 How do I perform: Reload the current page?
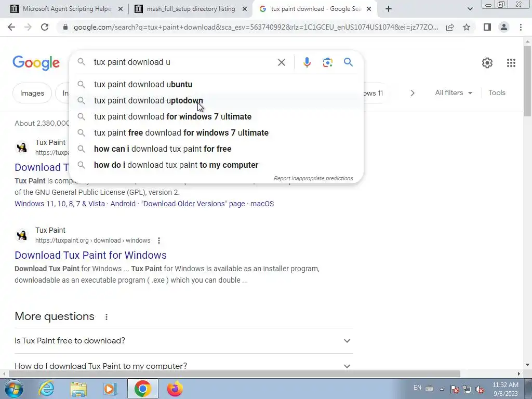tap(45, 27)
